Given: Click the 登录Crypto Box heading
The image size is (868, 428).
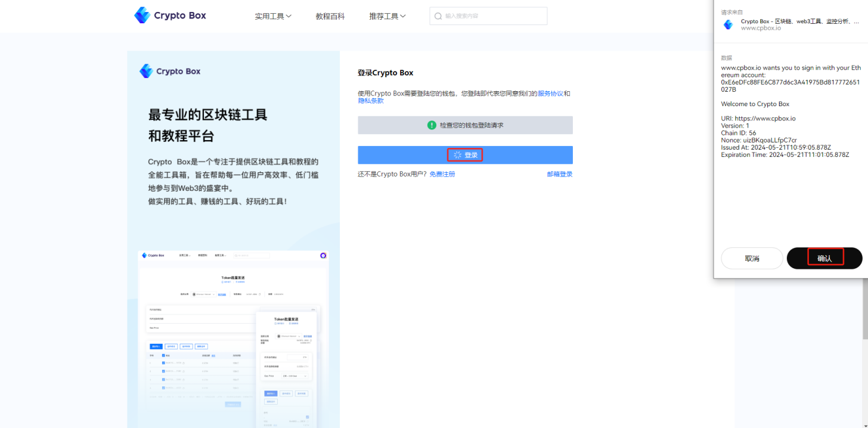Looking at the screenshot, I should (385, 73).
